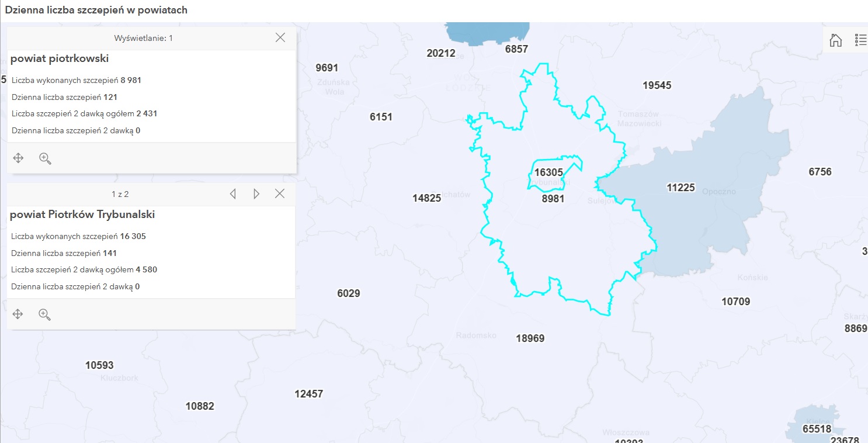Click the 20212 map label

pos(440,53)
